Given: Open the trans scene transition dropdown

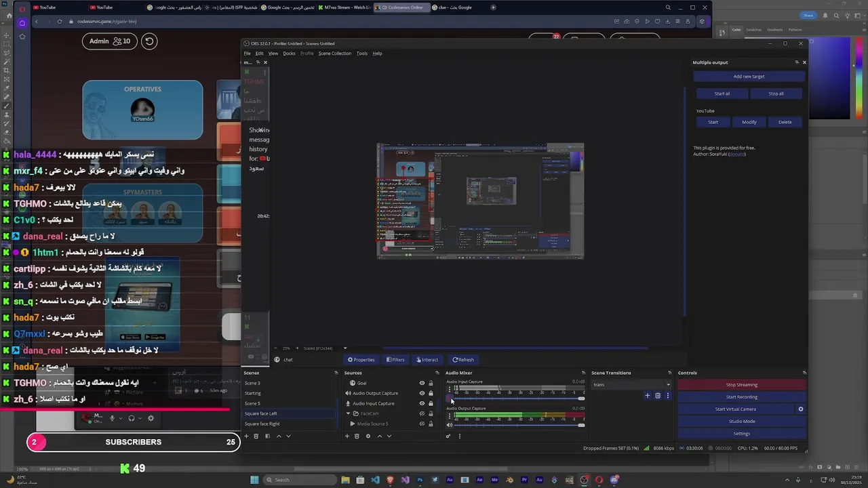Looking at the screenshot, I should [631, 385].
